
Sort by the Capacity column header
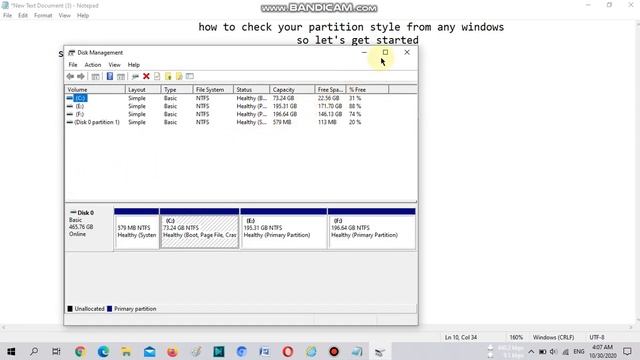[x=292, y=89]
